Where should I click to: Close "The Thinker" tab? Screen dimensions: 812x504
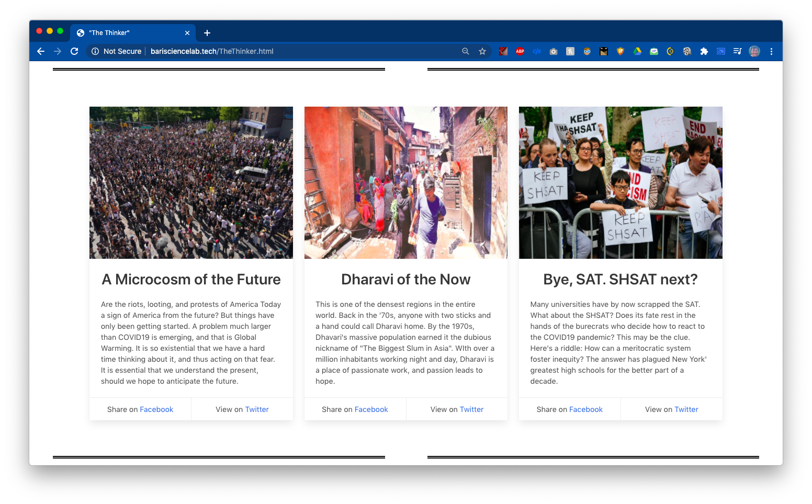187,33
